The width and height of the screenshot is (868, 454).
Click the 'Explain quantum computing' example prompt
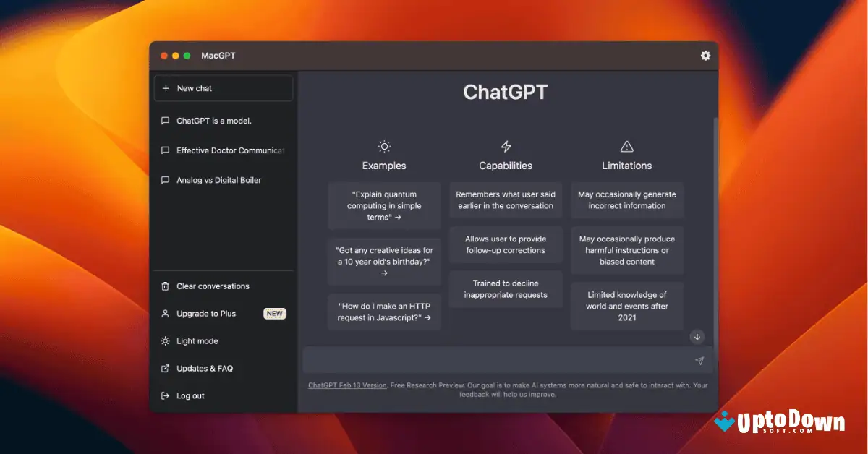pos(383,205)
